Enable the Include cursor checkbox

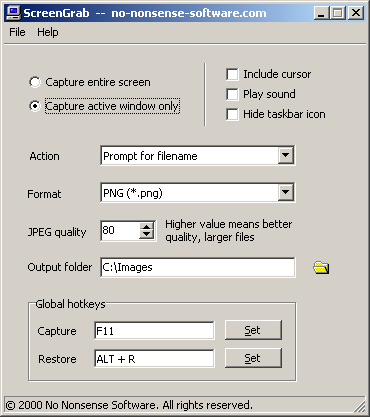pyautogui.click(x=232, y=74)
